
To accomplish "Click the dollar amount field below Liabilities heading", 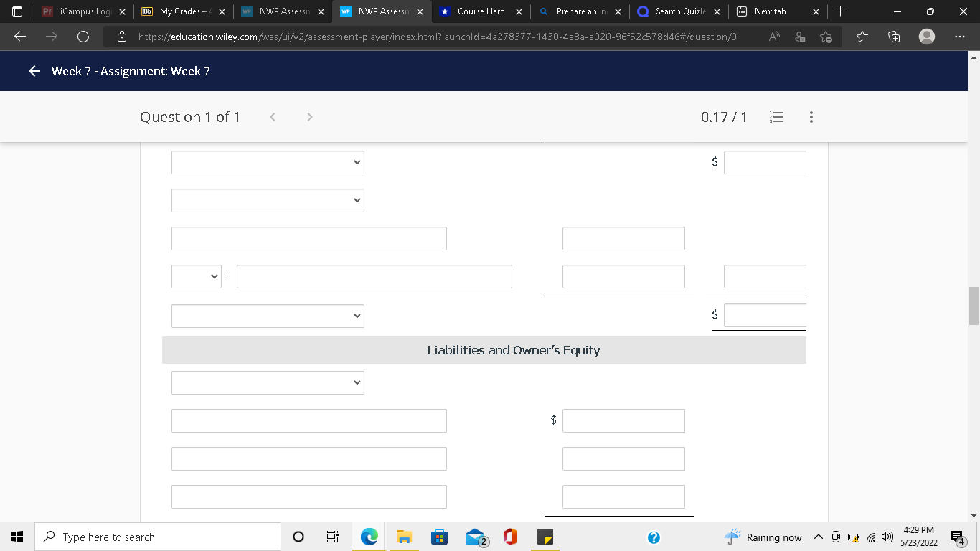I will [623, 420].
